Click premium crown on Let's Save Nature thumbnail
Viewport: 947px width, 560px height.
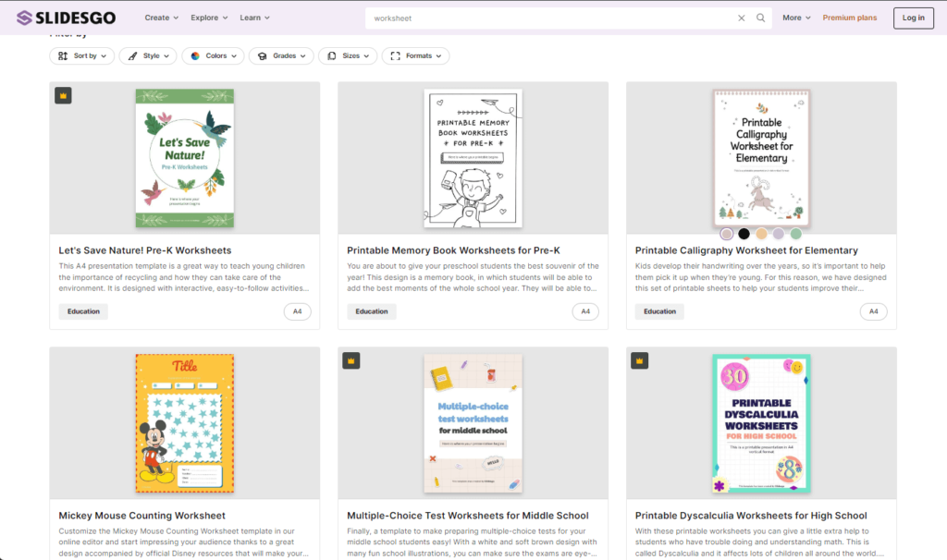[63, 95]
